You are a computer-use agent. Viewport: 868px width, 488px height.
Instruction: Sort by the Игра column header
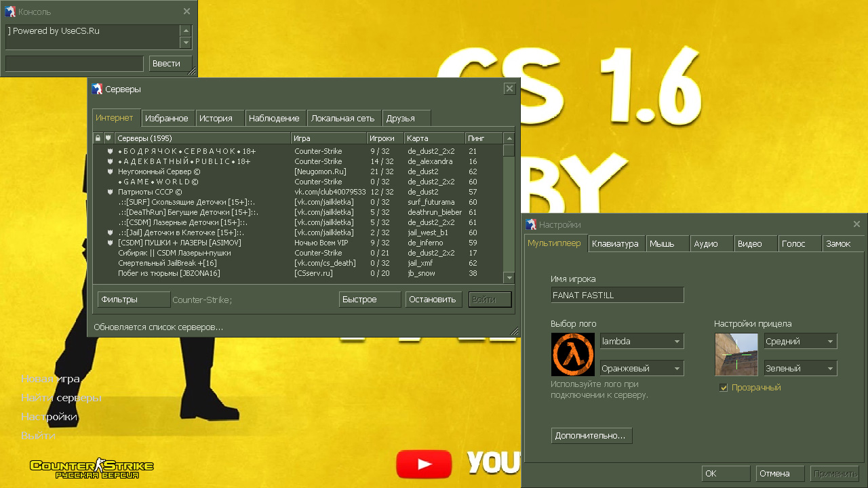[329, 138]
